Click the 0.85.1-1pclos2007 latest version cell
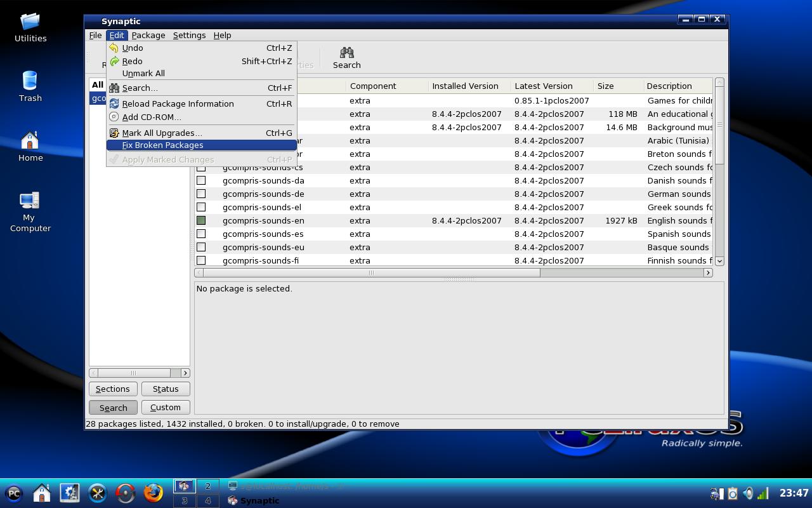 click(552, 100)
